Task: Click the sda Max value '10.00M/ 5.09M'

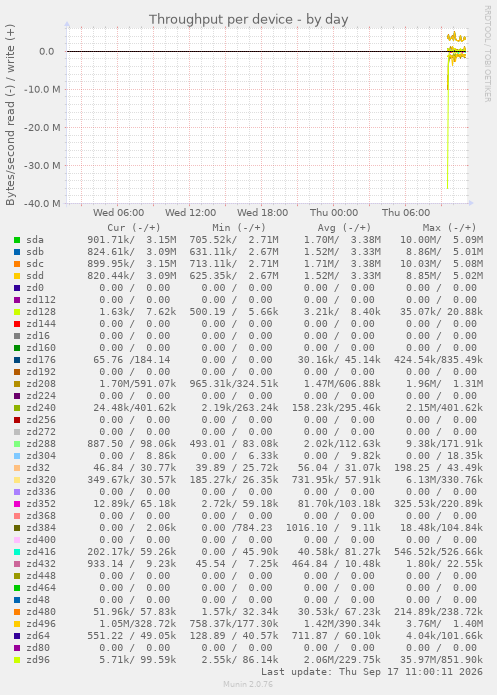Action: (x=442, y=240)
